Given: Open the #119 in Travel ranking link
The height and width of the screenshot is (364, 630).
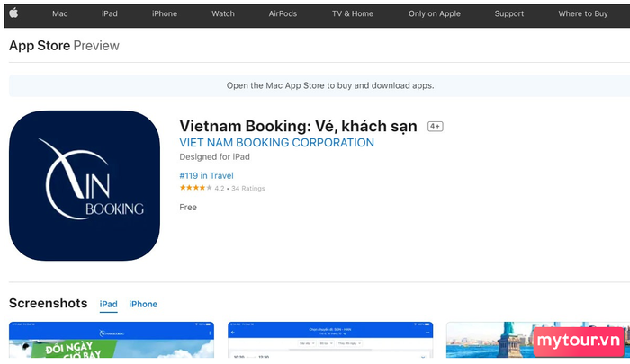Looking at the screenshot, I should [x=206, y=175].
